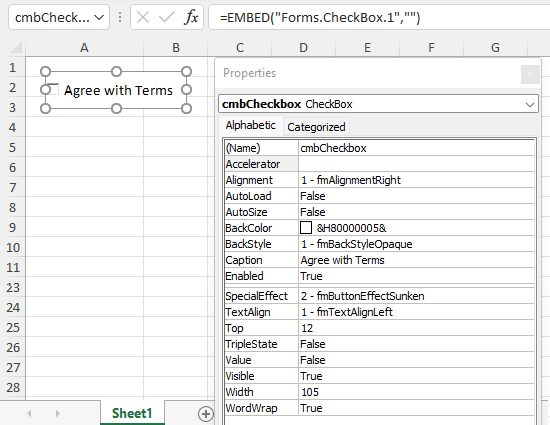Click the Top value 12
Screen dimensions: 550x425
[x=416, y=328]
